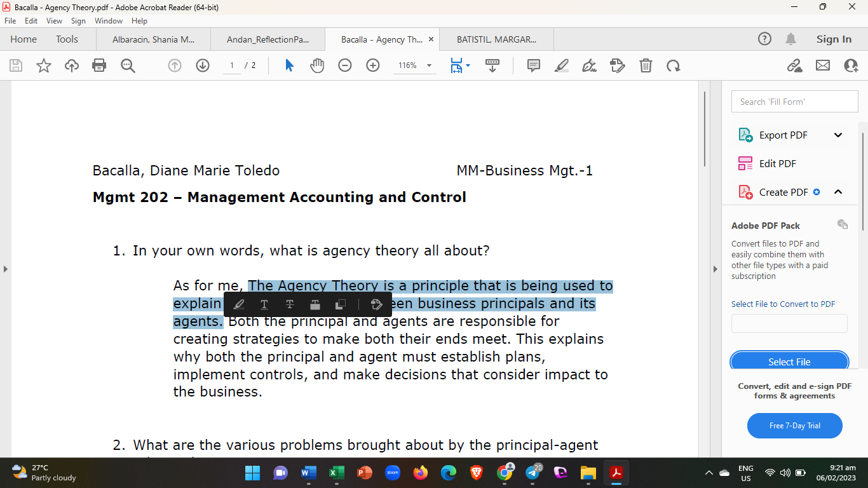Screen dimensions: 868x488
Task: Click the Select File button
Action: pyautogui.click(x=789, y=362)
